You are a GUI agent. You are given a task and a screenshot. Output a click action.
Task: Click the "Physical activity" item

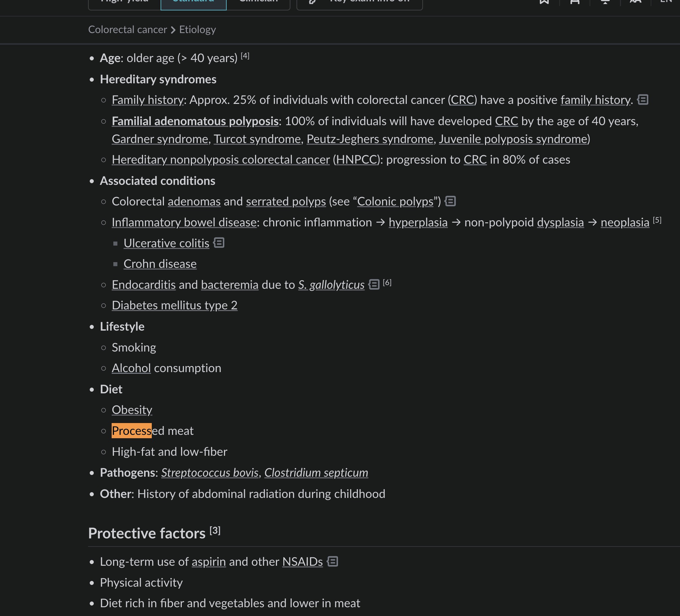point(141,583)
